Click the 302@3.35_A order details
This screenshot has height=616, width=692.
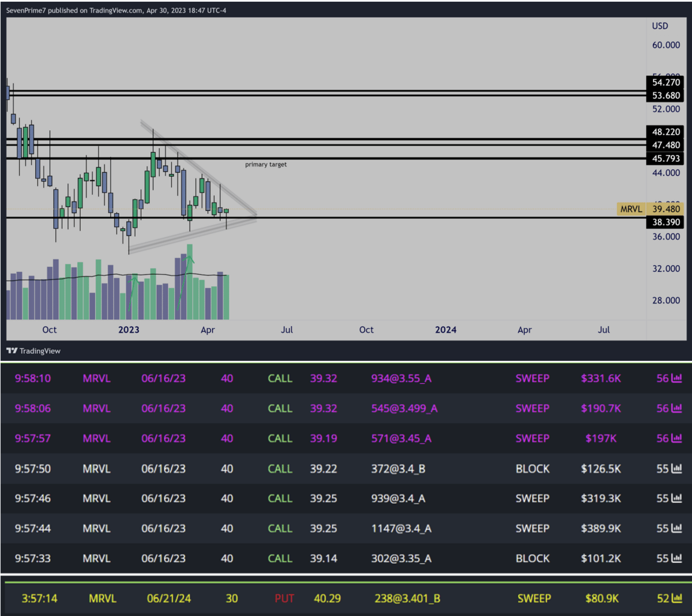point(401,558)
